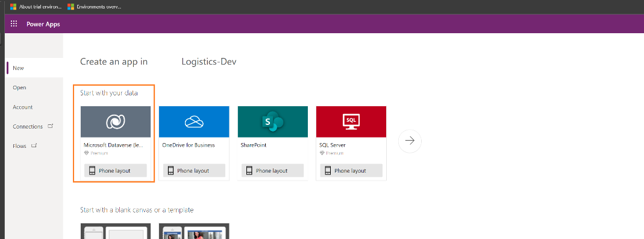This screenshot has height=239, width=644.
Task: Click Start with a blank canvas or a template heading
Action: 137,210
